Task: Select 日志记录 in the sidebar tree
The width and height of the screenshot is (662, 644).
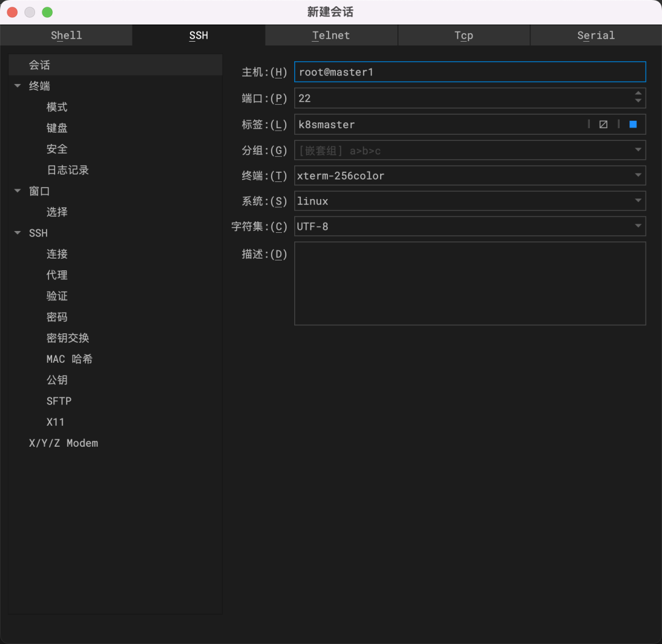Action: (x=67, y=170)
